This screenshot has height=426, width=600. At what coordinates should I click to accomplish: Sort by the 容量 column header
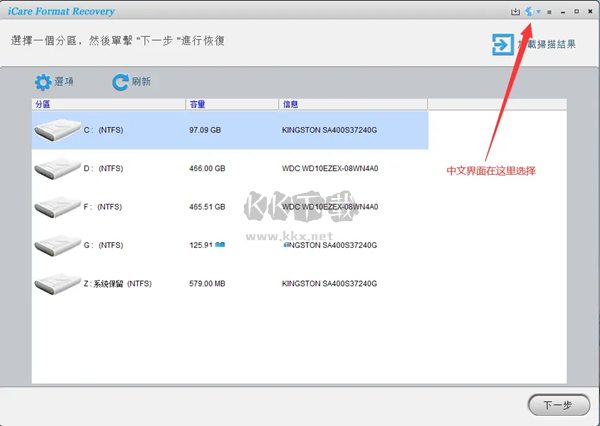[x=231, y=104]
